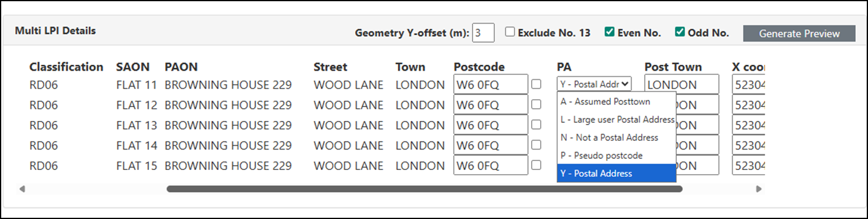The width and height of the screenshot is (868, 219).
Task: Enable the Exclude No. 13 checkbox
Action: (x=511, y=32)
